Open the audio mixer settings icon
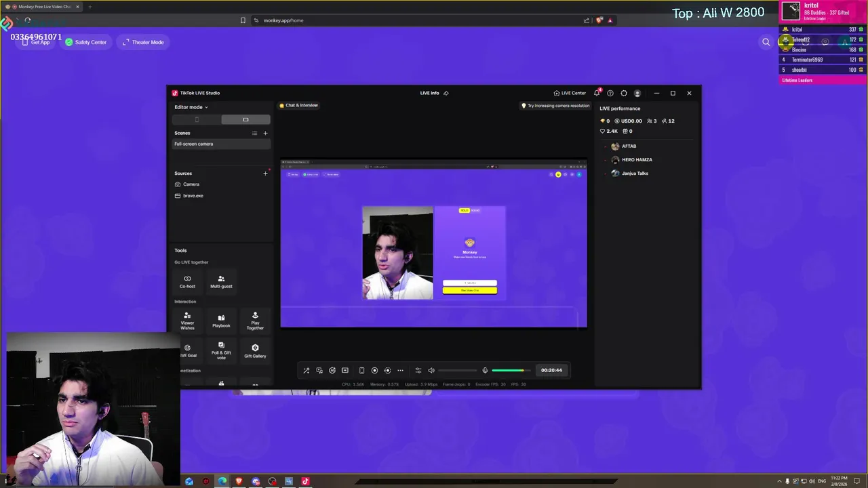868x488 pixels. click(418, 370)
